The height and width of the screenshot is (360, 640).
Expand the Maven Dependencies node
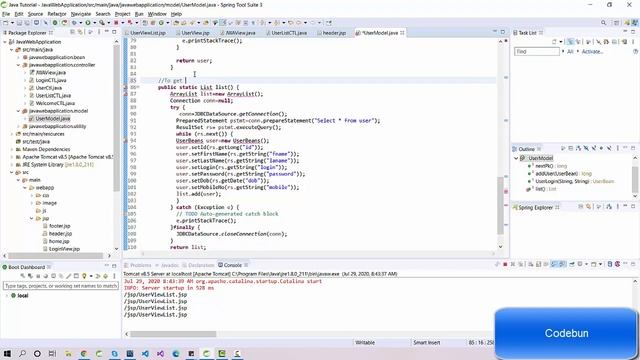(x=12, y=149)
